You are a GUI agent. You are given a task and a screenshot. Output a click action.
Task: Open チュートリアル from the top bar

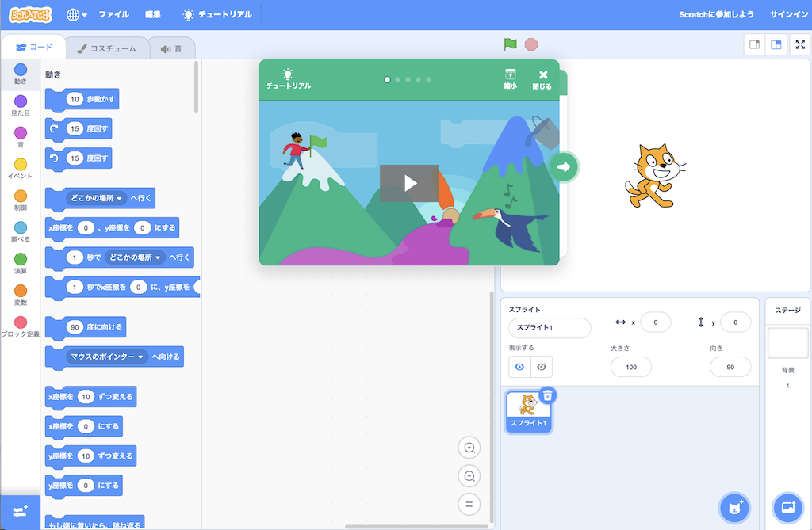click(x=217, y=14)
